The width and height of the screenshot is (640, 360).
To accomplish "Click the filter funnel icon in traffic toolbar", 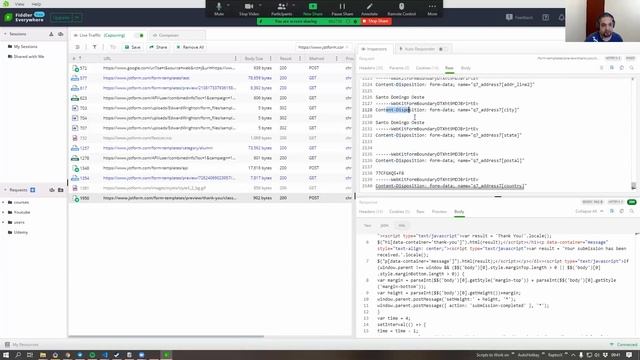I will (94, 47).
